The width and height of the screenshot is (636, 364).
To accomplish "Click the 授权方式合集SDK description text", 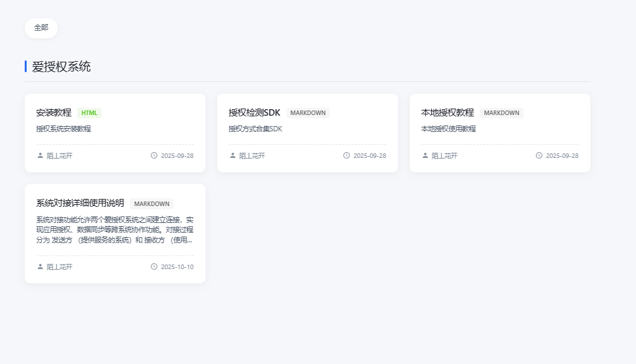I will [256, 129].
